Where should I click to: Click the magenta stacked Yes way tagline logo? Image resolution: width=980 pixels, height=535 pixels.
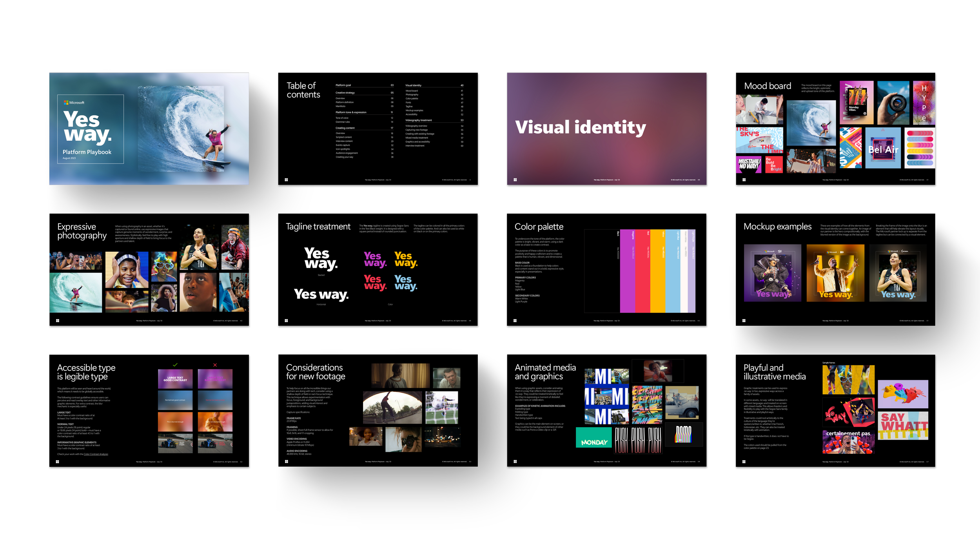375,259
